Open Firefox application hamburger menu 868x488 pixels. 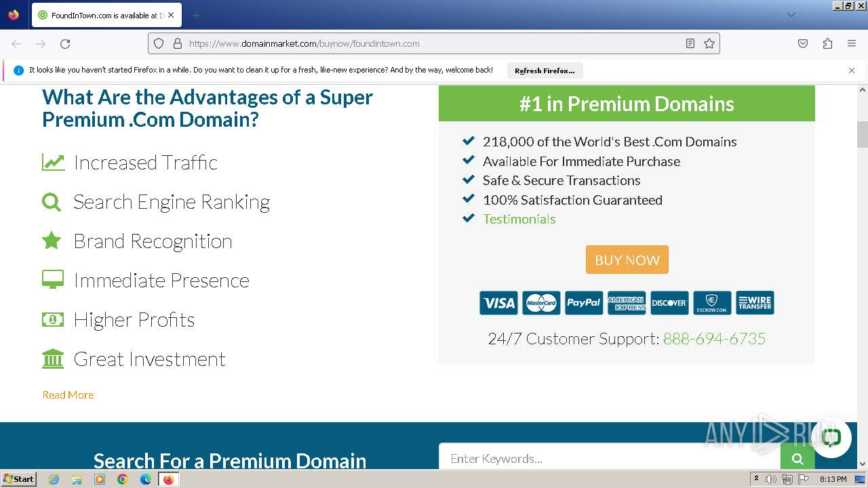(x=852, y=43)
